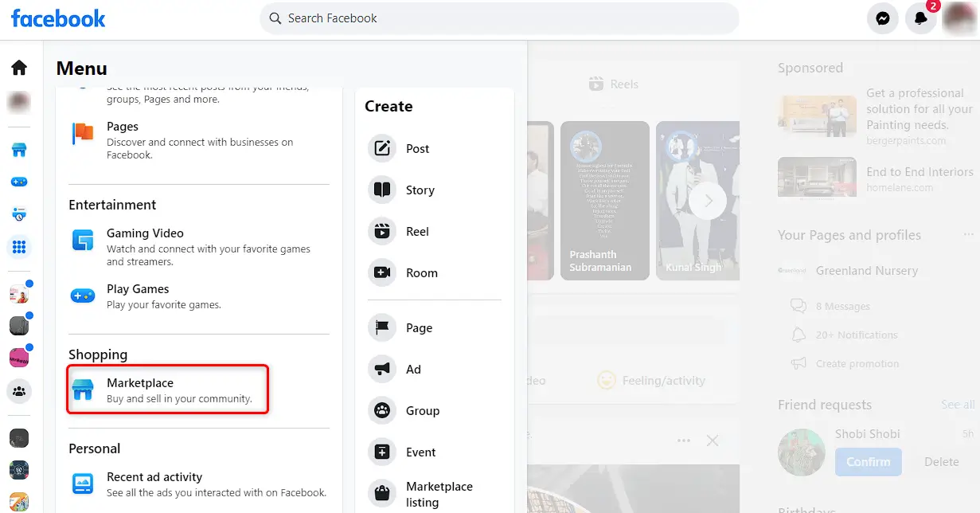Focus the Search Facebook field
Image resolution: width=980 pixels, height=513 pixels.
[x=499, y=18]
